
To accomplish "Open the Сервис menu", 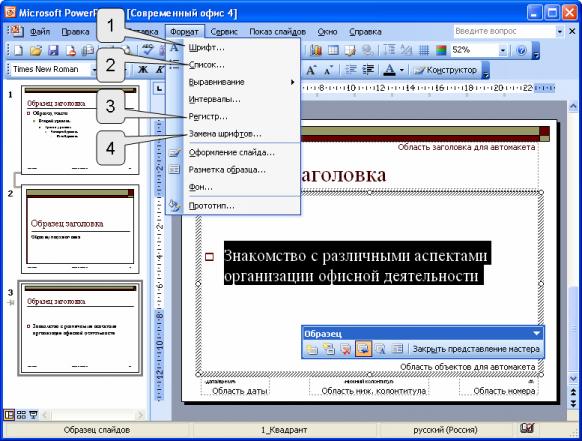I will click(224, 32).
